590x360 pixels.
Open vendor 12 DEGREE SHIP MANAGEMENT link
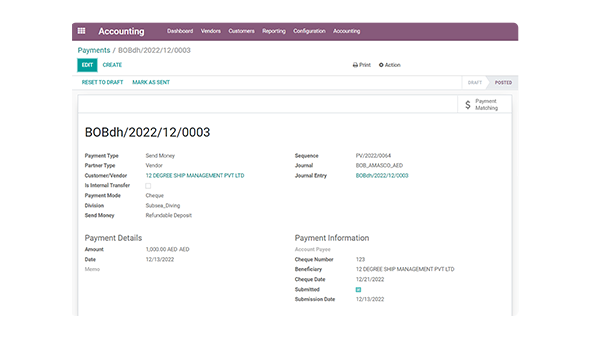pyautogui.click(x=195, y=176)
